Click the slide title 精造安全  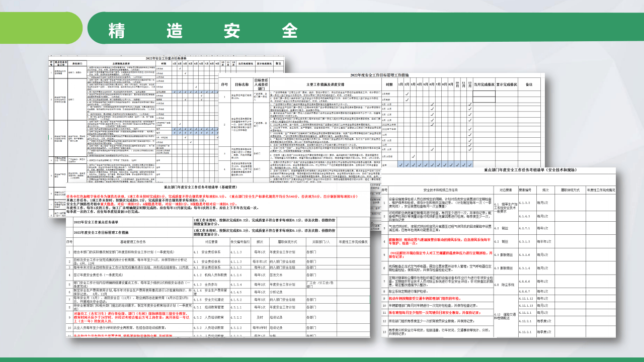pos(202,30)
